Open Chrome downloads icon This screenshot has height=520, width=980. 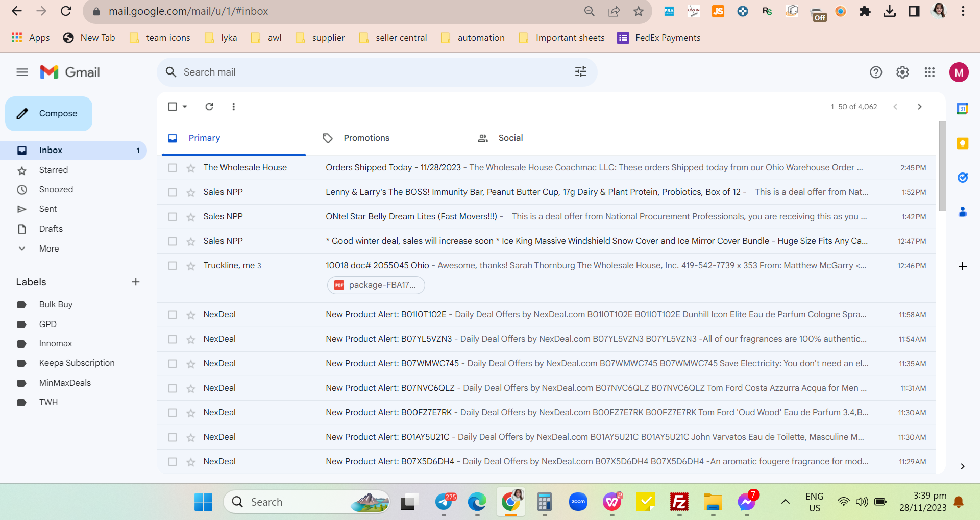click(x=890, y=11)
